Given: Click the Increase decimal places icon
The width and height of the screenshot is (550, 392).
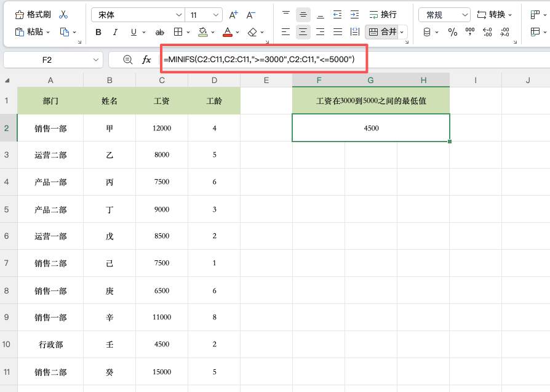Looking at the screenshot, I should point(487,32).
